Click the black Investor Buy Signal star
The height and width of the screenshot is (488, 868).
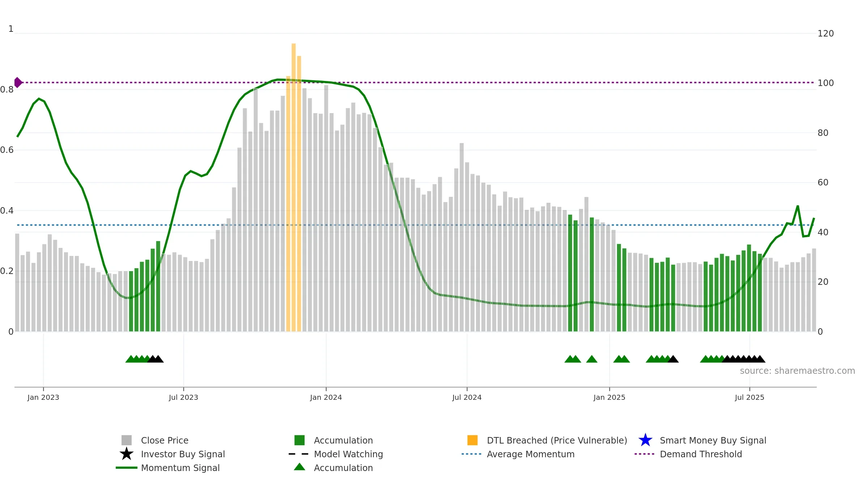(127, 454)
